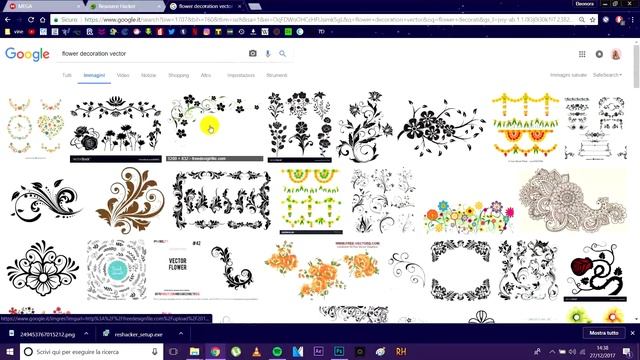Open Task View on the taskbar
Image resolution: width=640 pixels, height=360 pixels.
(173, 351)
